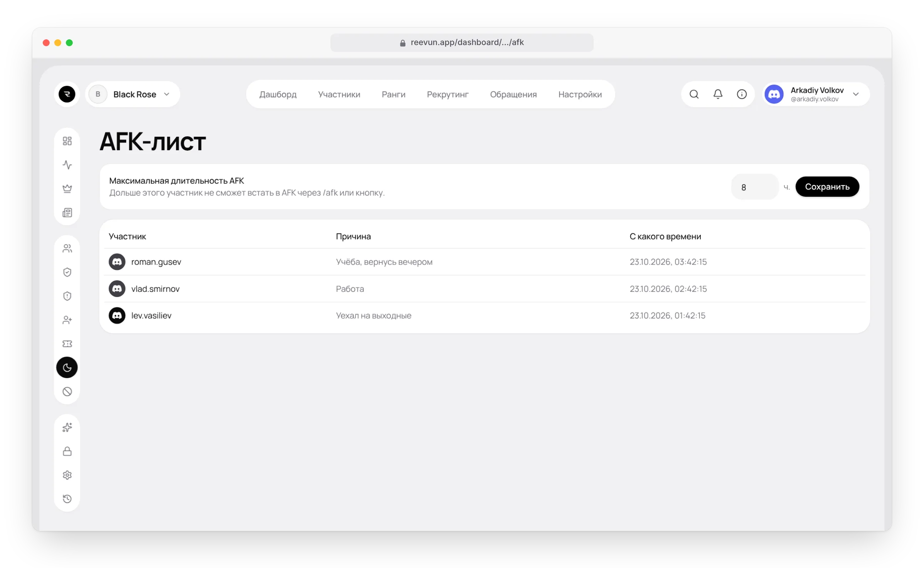Open the ban list sidebar icon

(67, 392)
